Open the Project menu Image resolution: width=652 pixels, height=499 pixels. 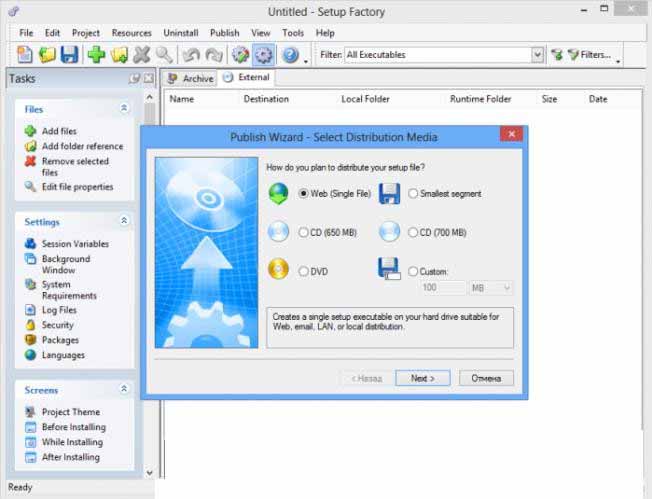[x=86, y=33]
